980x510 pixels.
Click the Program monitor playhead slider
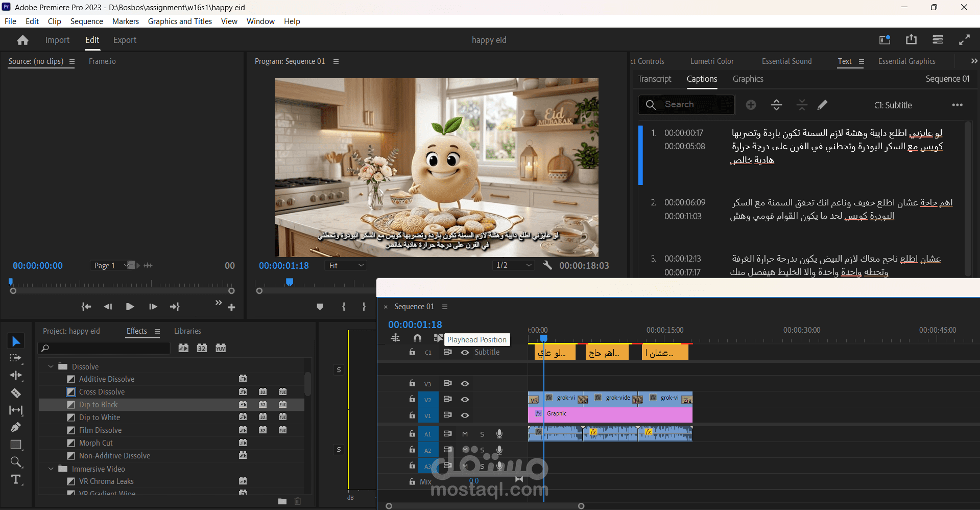289,282
